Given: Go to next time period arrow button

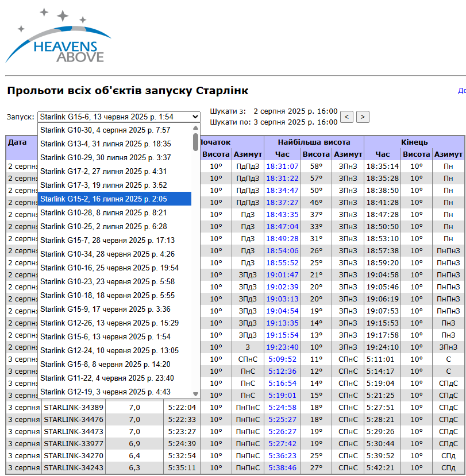Looking at the screenshot, I should 363,117.
